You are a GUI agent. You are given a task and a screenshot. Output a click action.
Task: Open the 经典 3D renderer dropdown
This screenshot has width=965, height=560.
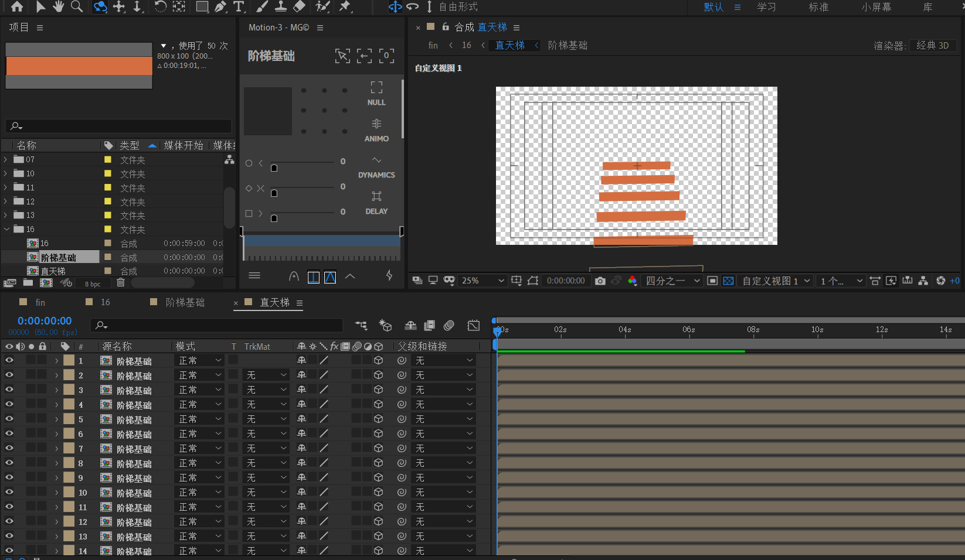point(933,45)
